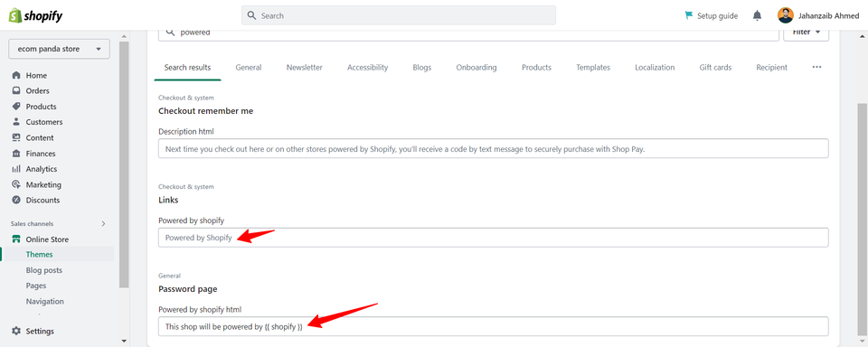
Task: Switch to the Accessibility tab
Action: [x=368, y=68]
